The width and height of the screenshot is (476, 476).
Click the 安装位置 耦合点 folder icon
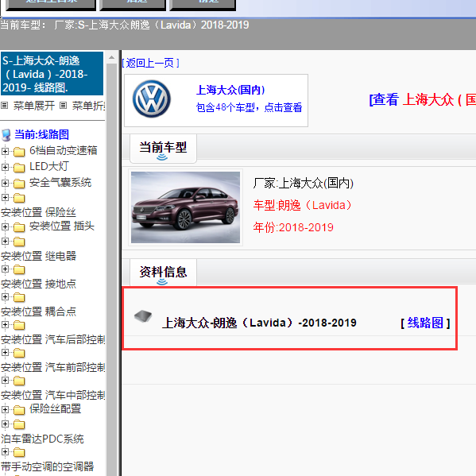[x=19, y=297]
